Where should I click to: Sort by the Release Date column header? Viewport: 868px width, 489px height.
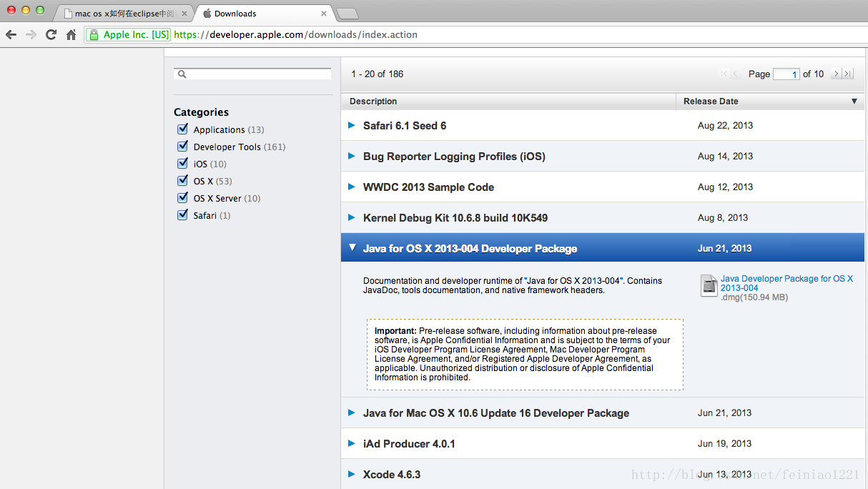(x=770, y=102)
